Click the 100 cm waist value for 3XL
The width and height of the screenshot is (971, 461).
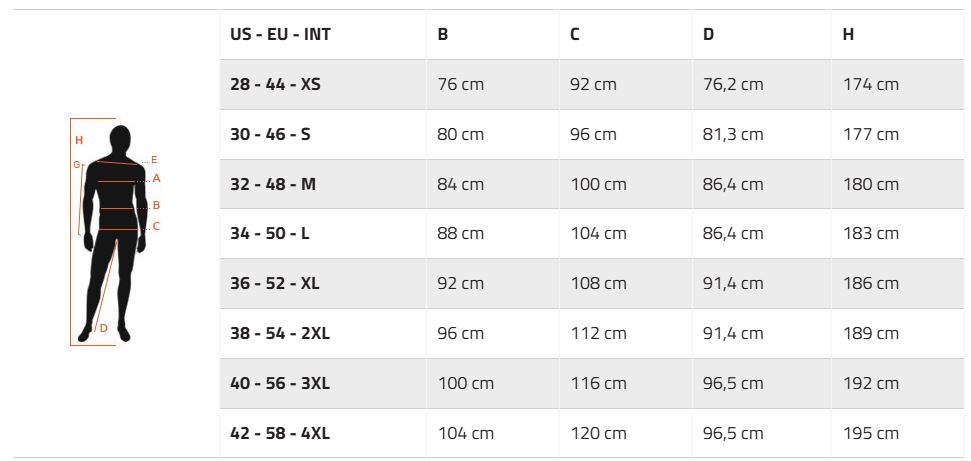coord(466,384)
